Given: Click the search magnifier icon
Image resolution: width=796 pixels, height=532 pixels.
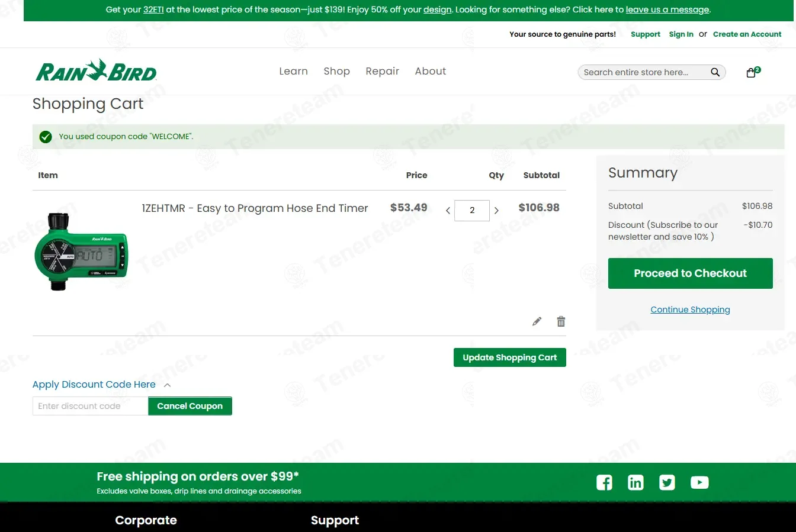Looking at the screenshot, I should 715,72.
